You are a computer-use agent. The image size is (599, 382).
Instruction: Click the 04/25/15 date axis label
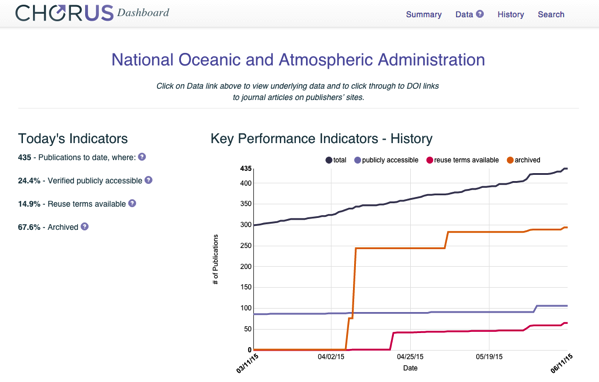[410, 357]
